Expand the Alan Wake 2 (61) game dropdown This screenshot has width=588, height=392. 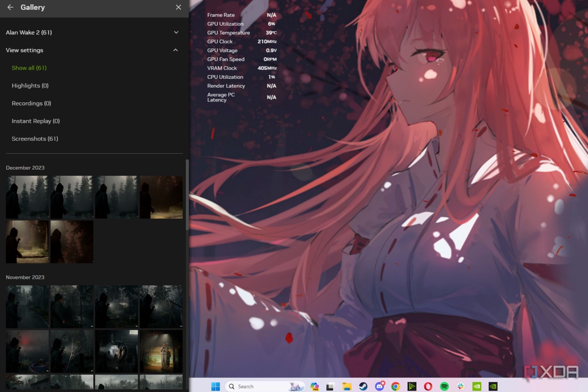176,32
